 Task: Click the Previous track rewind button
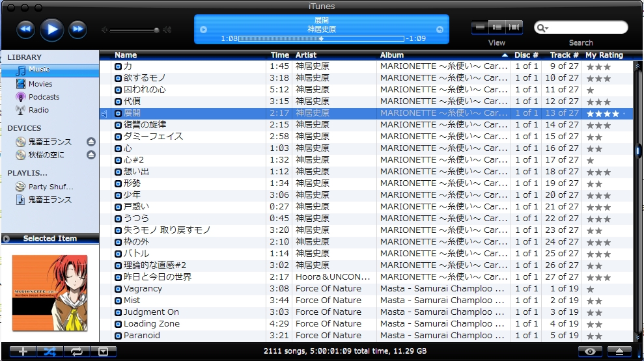(x=25, y=29)
